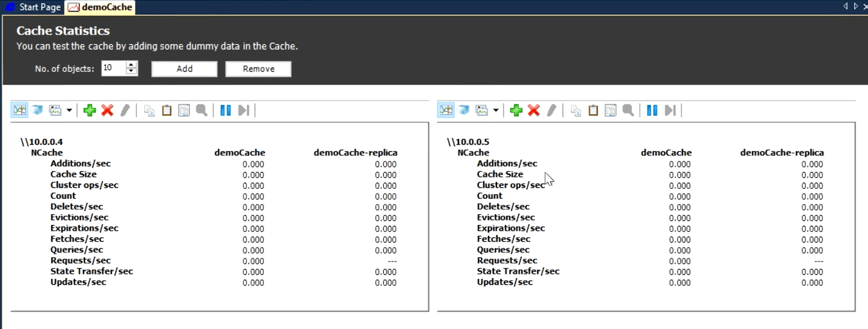This screenshot has width=868, height=329.
Task: Change graph type in the 10.0.0.5 toolbar
Action: 481,110
